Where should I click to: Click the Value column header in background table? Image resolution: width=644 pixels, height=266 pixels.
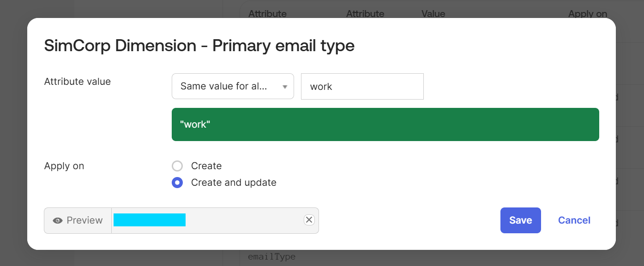433,14
